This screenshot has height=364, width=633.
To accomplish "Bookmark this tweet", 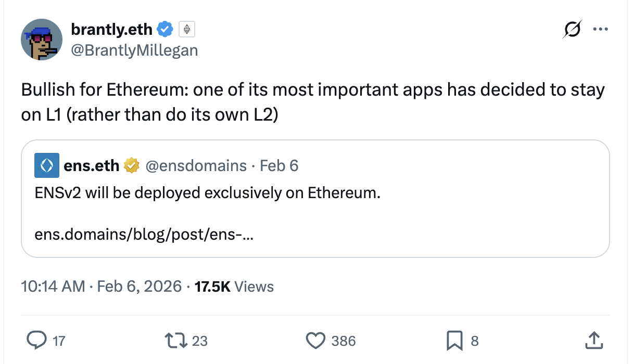I will click(454, 341).
